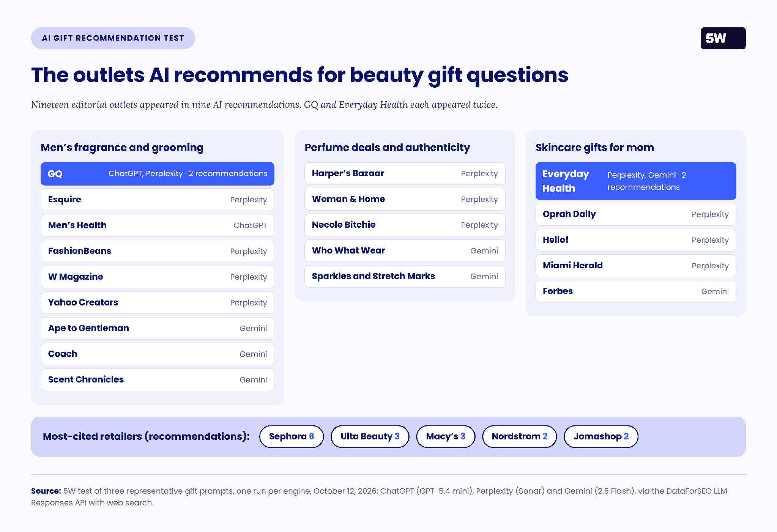The width and height of the screenshot is (777, 532).
Task: Select the FashionBeans row
Action: click(x=158, y=251)
